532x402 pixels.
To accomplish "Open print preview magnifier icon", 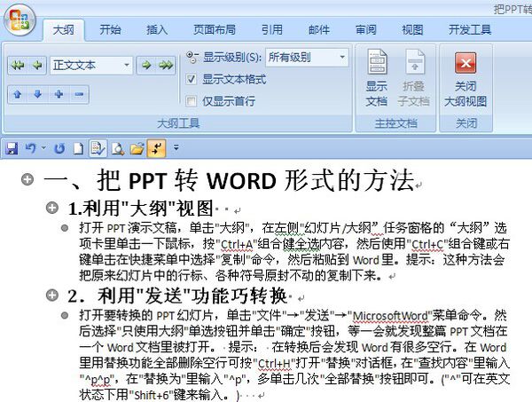I will click(x=118, y=148).
